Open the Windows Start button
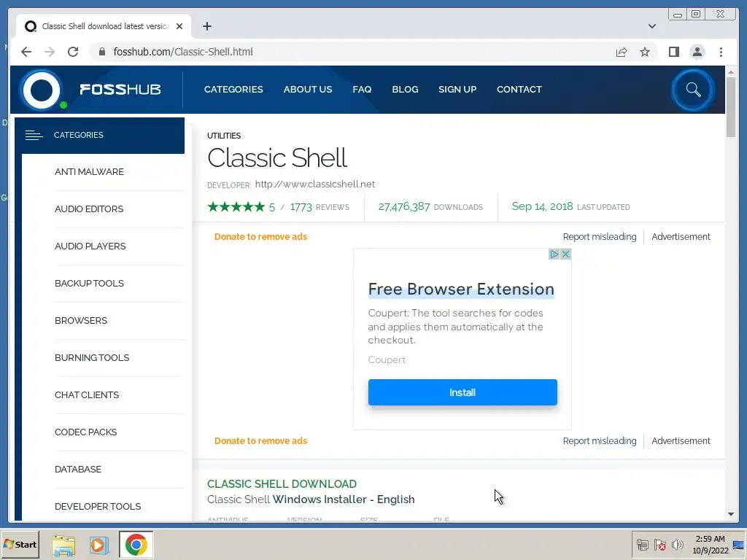The image size is (747, 560). point(20,545)
